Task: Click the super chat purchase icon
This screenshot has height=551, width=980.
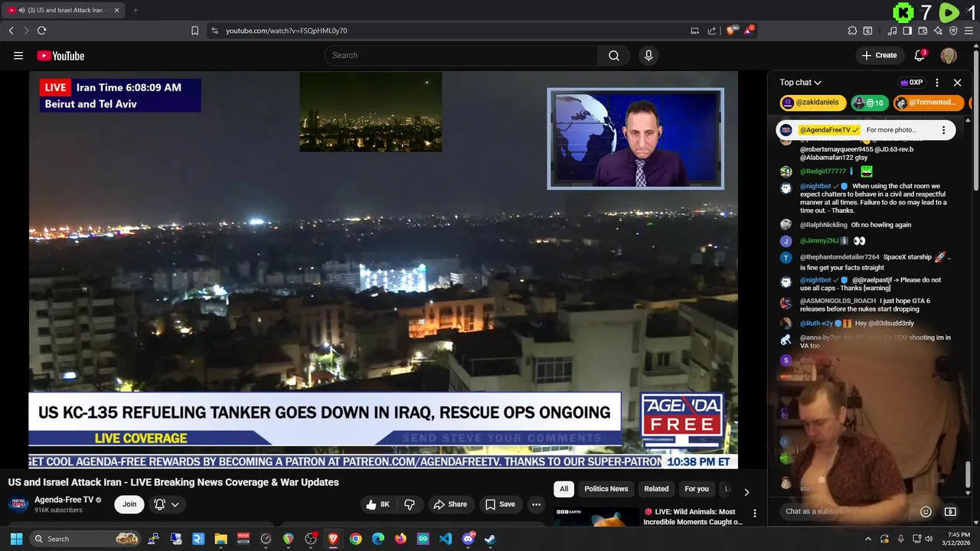Action: click(950, 512)
